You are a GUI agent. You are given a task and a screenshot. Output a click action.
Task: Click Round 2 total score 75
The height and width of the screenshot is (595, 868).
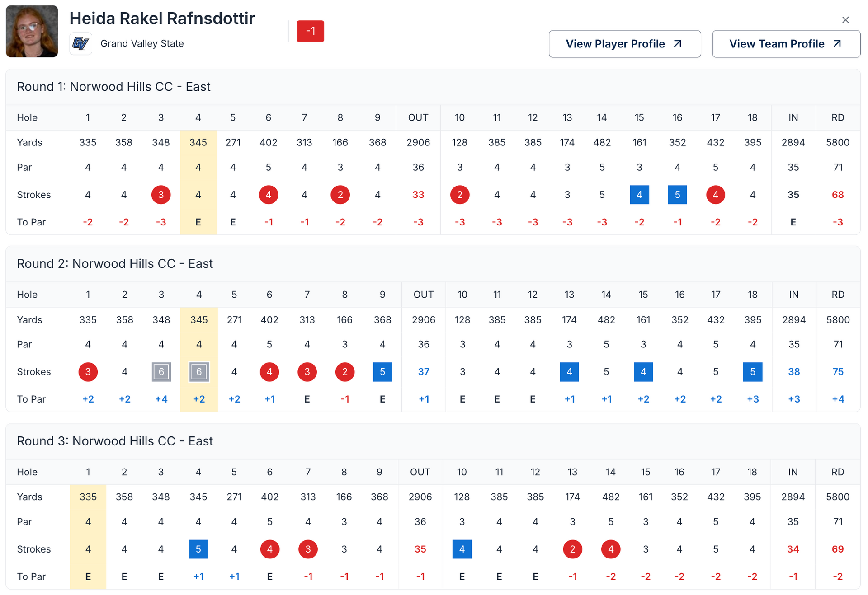[838, 372]
